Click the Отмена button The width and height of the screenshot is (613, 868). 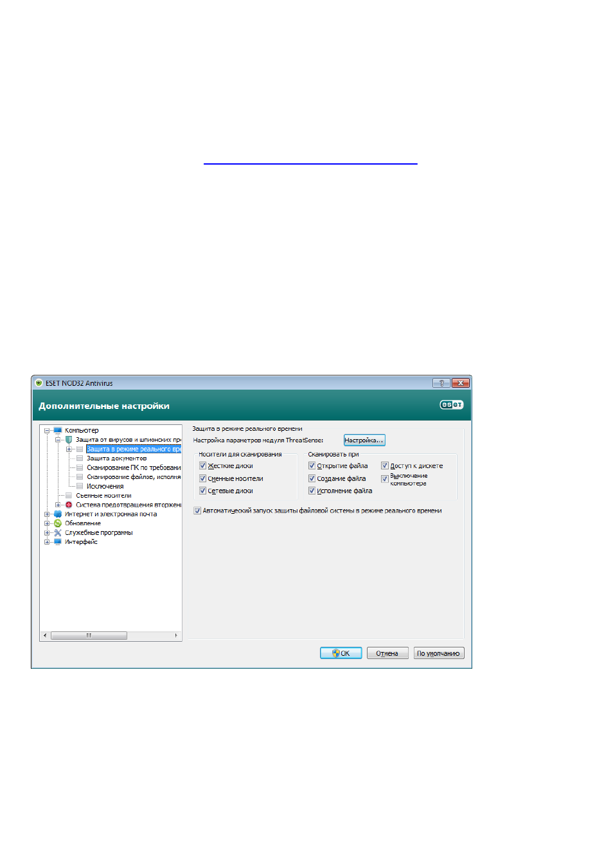click(x=387, y=653)
